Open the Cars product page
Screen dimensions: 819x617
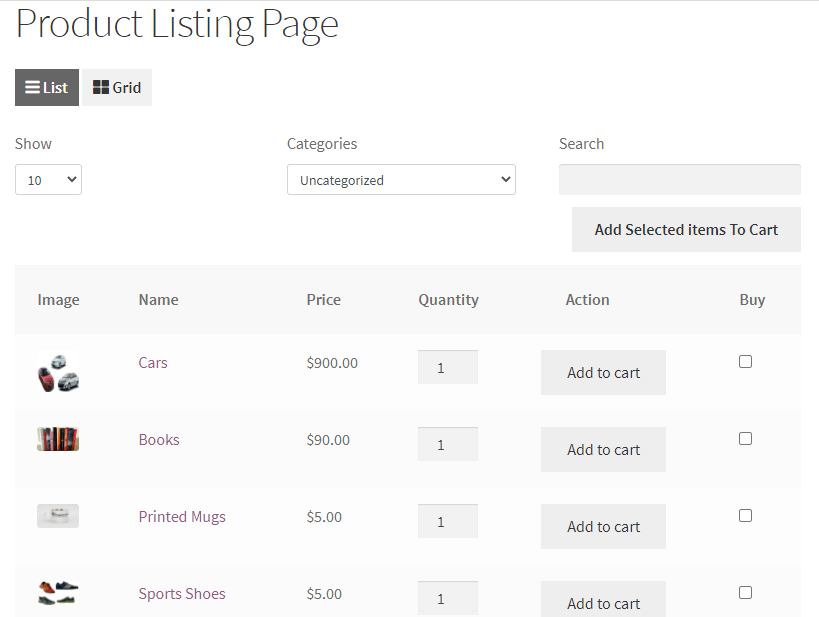pos(152,362)
